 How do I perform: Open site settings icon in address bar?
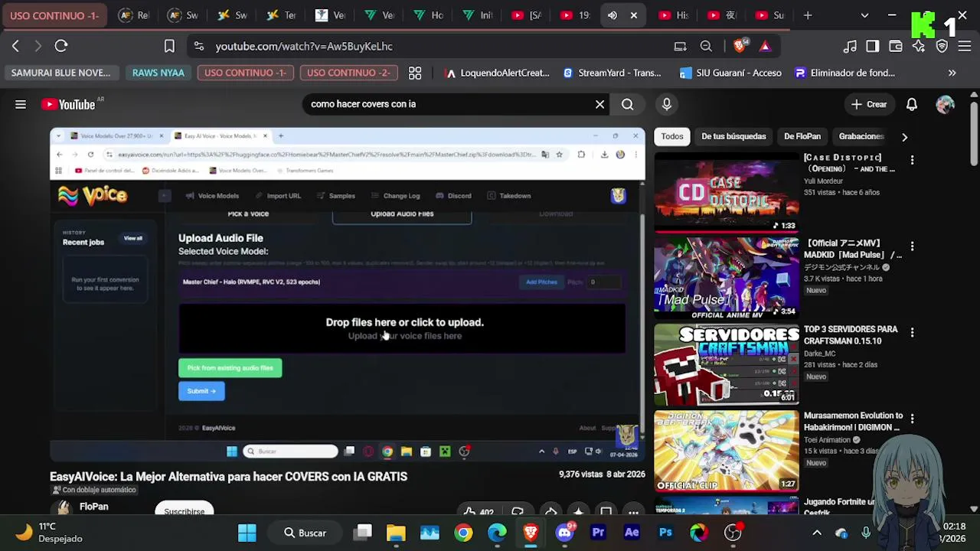point(199,46)
